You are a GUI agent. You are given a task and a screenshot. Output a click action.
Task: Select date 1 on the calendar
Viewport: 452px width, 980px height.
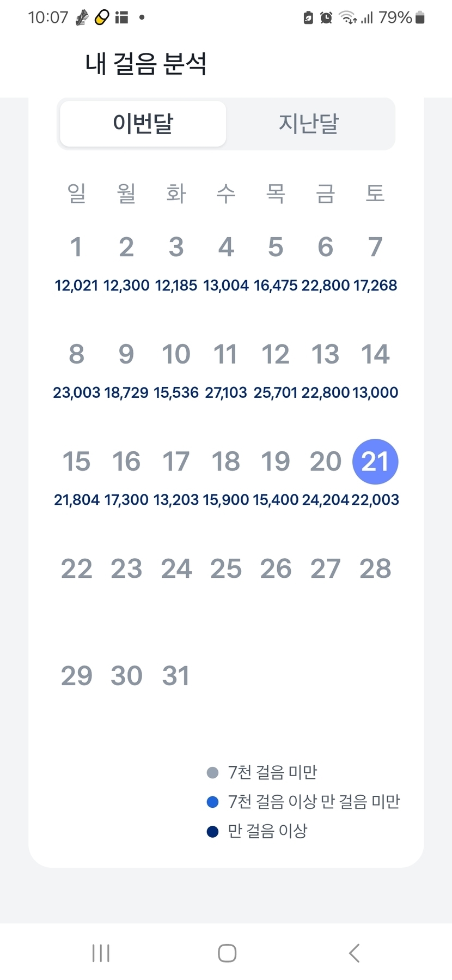click(x=76, y=247)
